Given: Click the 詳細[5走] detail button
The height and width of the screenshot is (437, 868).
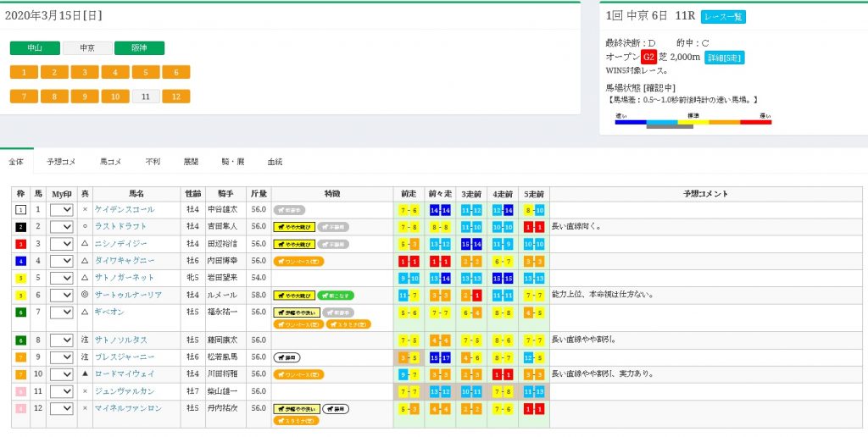Looking at the screenshot, I should point(724,58).
